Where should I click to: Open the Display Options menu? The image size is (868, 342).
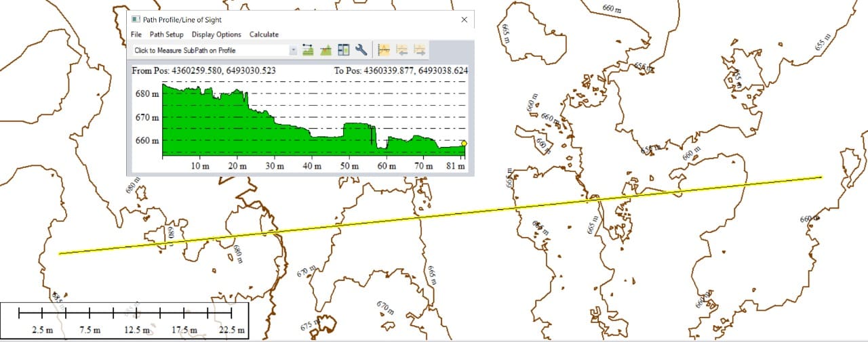point(216,35)
